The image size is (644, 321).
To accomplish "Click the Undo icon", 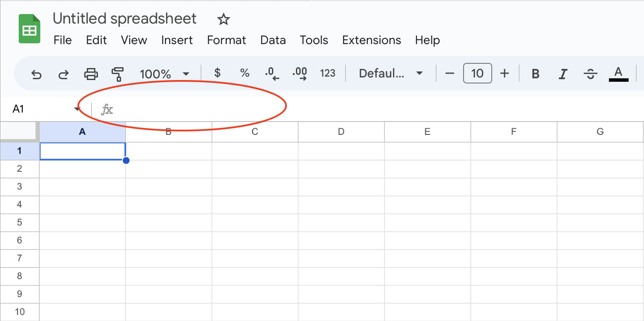I will (x=36, y=74).
